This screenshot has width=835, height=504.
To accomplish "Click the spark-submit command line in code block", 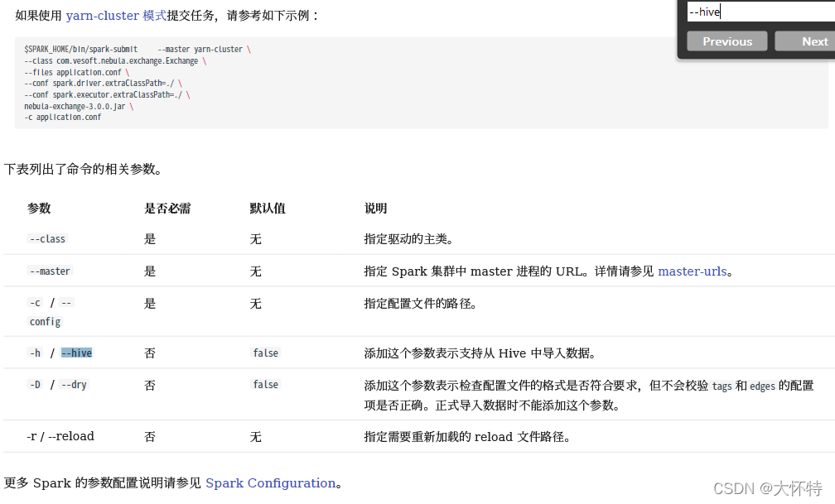I will 138,49.
